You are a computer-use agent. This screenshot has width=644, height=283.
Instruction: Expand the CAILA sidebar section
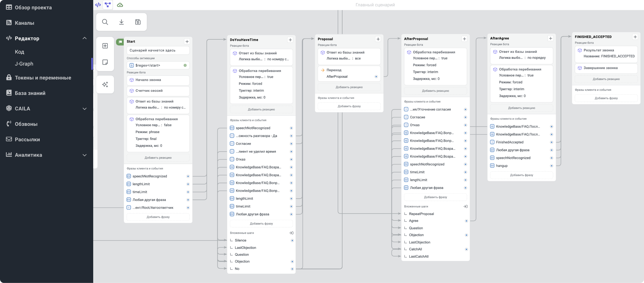point(85,109)
